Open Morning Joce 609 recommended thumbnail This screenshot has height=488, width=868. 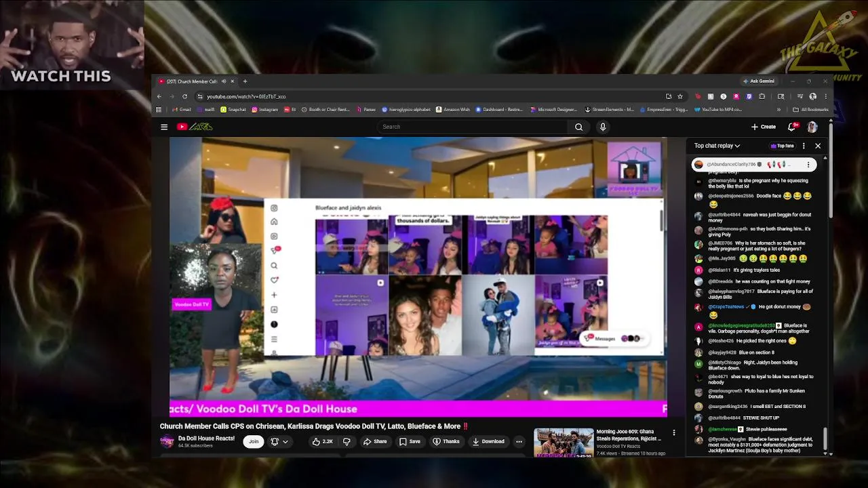pyautogui.click(x=564, y=443)
